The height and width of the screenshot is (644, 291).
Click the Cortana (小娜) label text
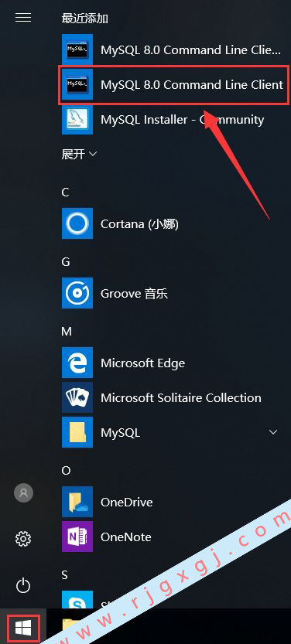[140, 224]
